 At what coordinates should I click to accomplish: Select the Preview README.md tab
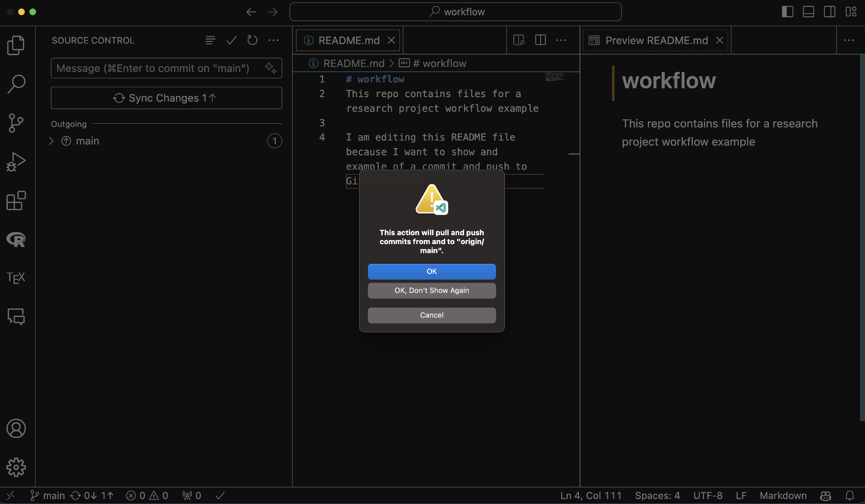tap(656, 40)
